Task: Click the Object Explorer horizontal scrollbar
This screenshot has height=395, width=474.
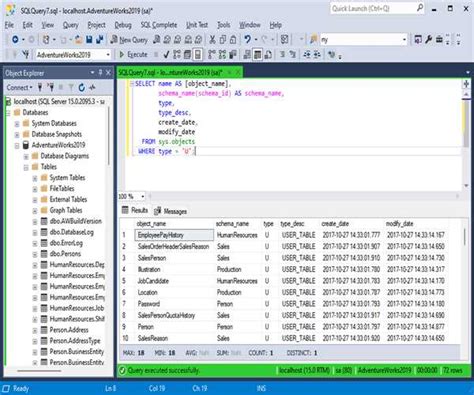Action: coord(39,371)
